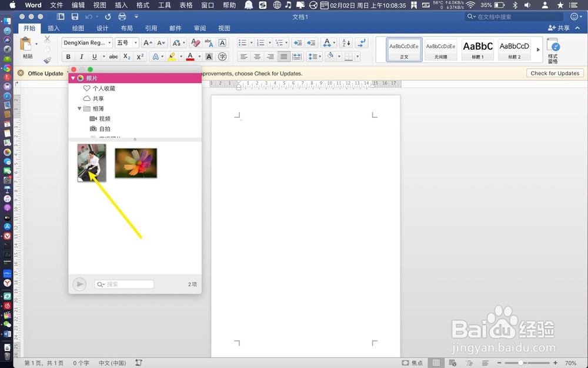Increase font size with A up
This screenshot has height=368, width=588.
(x=148, y=43)
